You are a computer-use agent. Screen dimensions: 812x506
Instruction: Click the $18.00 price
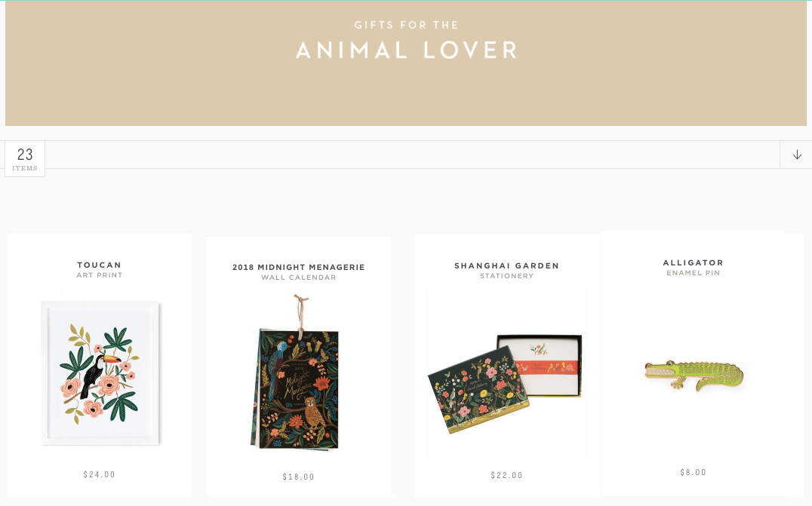coord(299,477)
